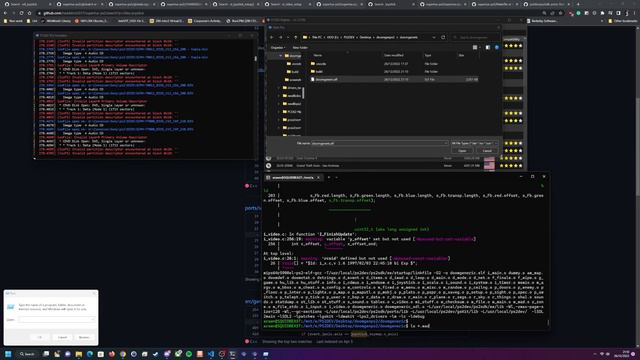Click Cancel in the open file dialog
The image size is (640, 360).
487,151
